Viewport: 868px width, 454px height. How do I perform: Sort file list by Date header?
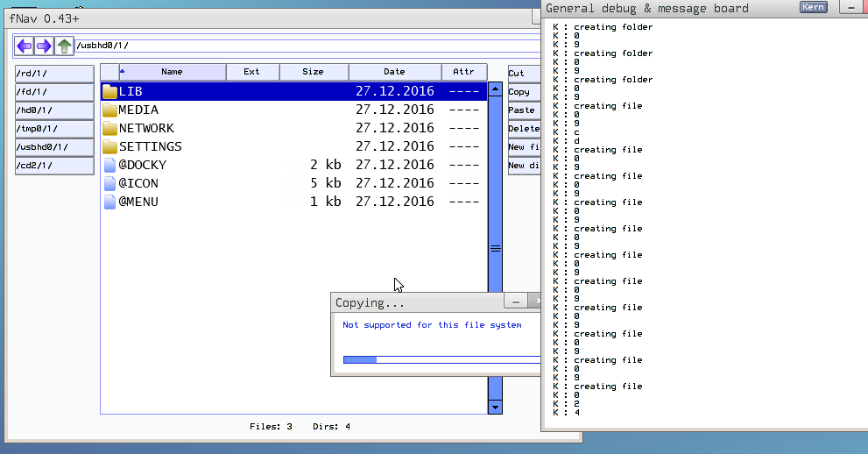(394, 72)
